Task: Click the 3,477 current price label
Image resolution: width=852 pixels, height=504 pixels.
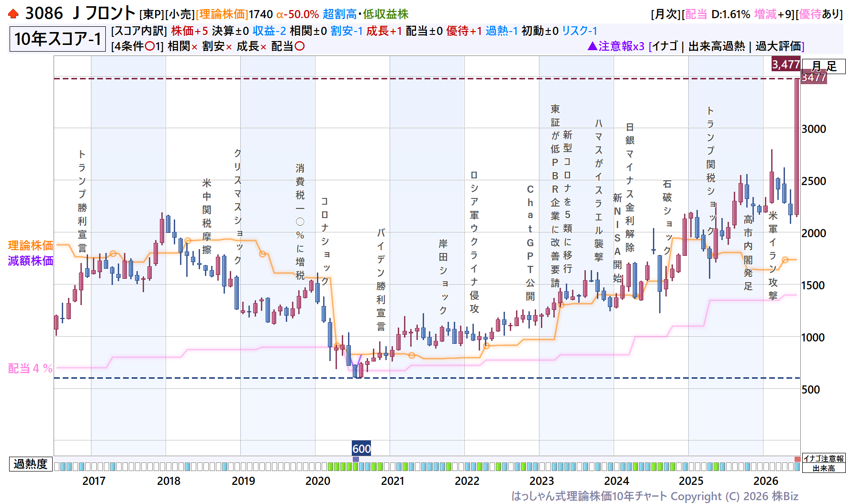Action: 785,64
